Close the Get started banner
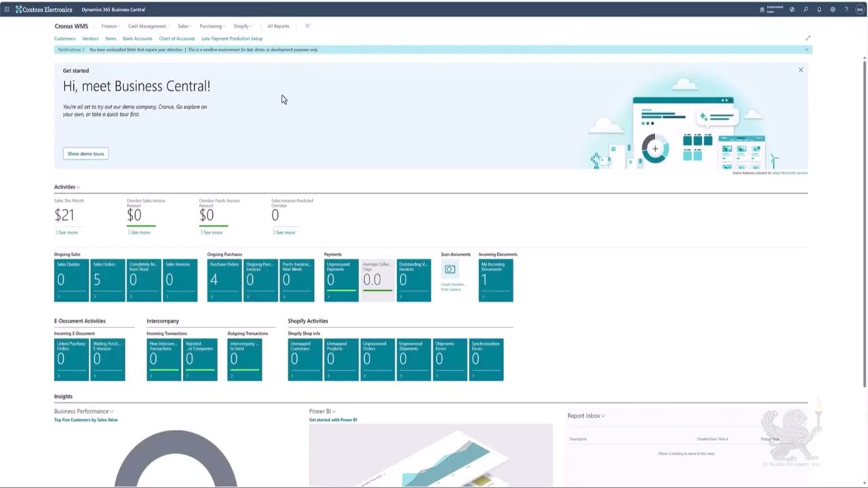 coord(801,70)
